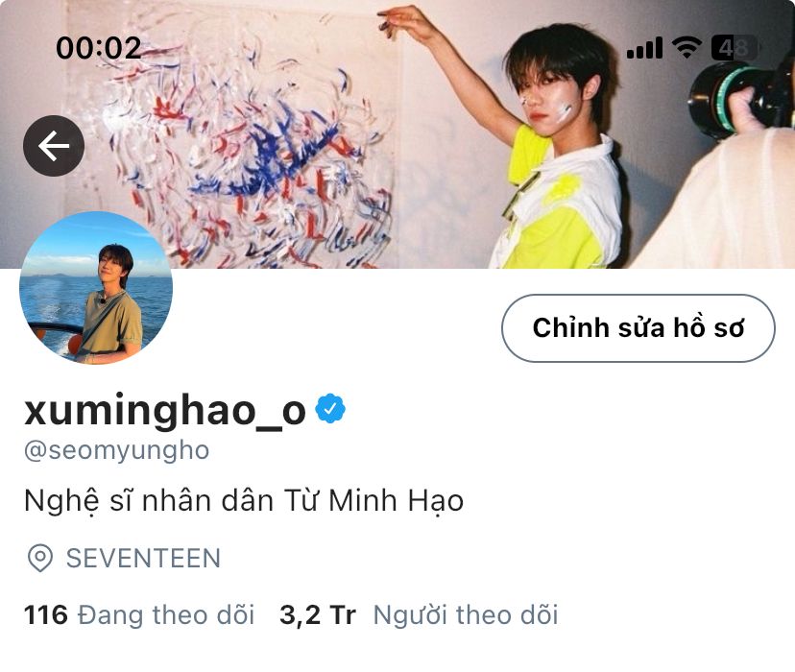Screen dimensions: 795x672
Task: Tap the back arrow button
Action: (54, 146)
